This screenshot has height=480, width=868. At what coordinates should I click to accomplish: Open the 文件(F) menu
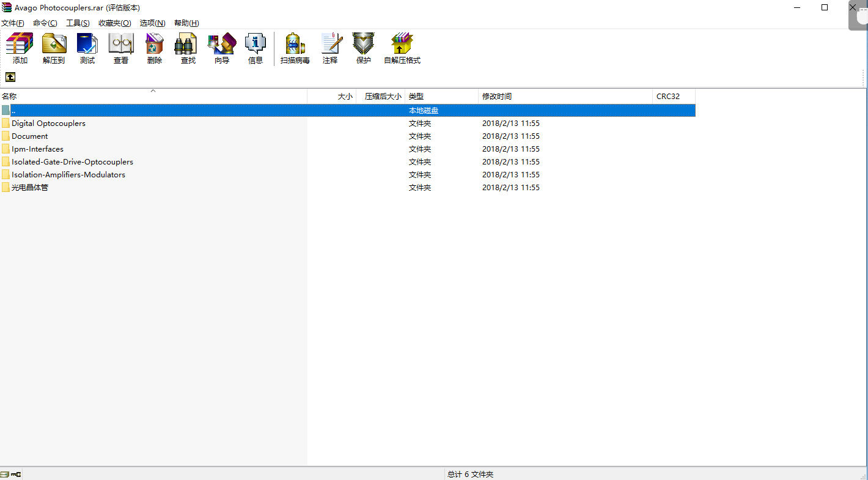pos(13,23)
